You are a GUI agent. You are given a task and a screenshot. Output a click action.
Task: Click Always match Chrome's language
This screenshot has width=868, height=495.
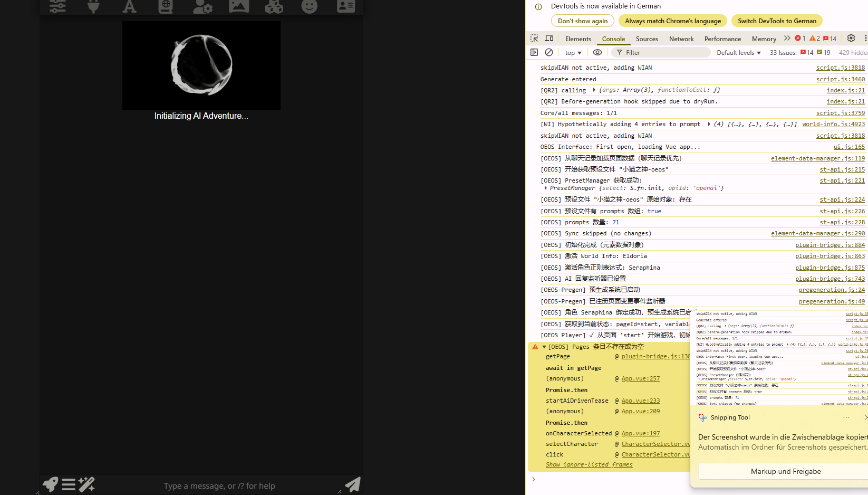tap(673, 21)
